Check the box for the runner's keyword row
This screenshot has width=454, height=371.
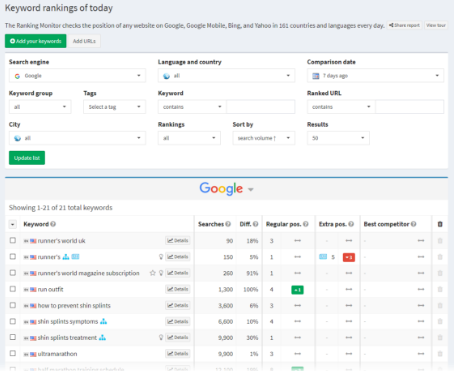coord(13,257)
